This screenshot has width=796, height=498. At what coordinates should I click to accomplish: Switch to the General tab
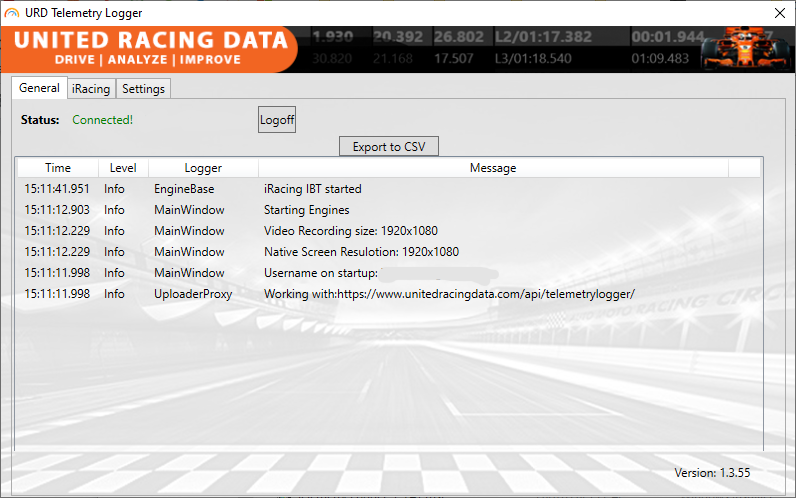39,88
